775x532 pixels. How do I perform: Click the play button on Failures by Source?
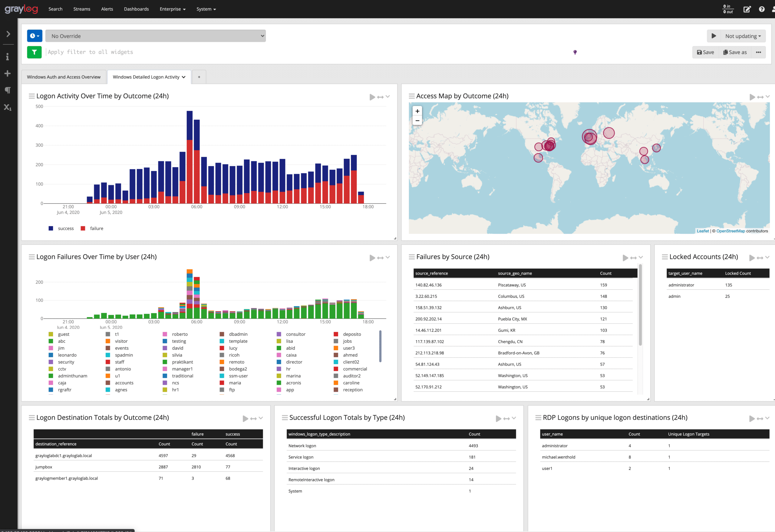625,258
